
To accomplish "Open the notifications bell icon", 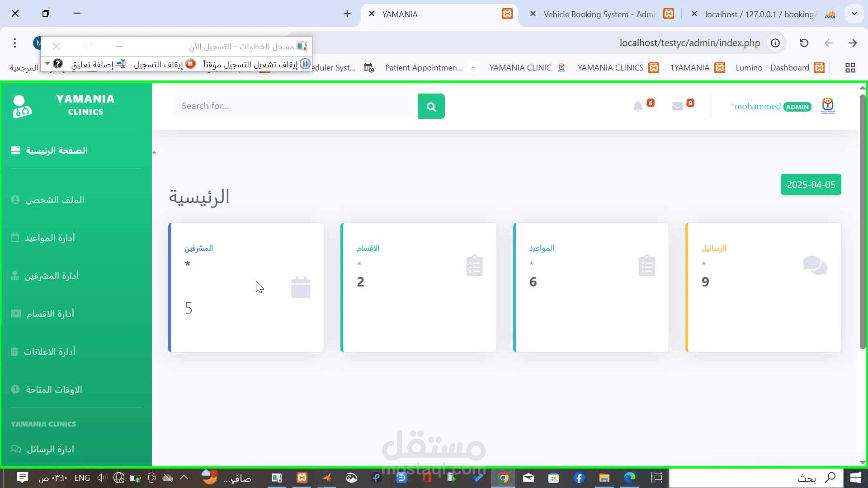I will [x=637, y=107].
